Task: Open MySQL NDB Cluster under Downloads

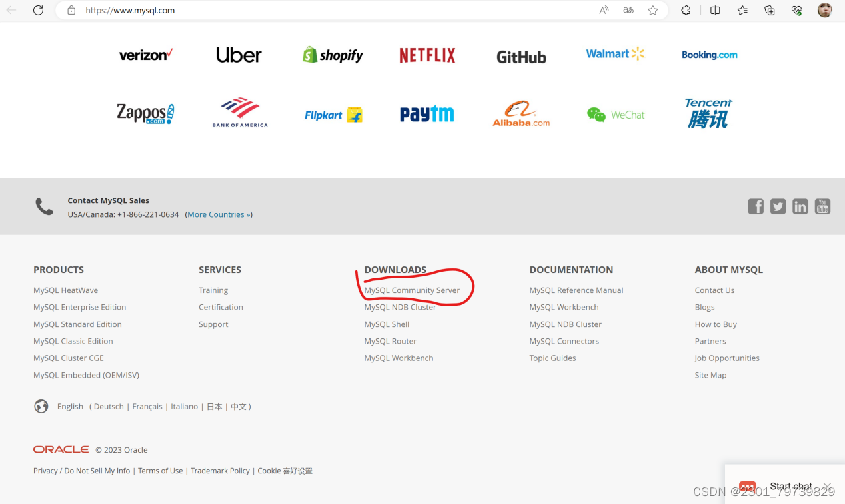Action: tap(400, 307)
